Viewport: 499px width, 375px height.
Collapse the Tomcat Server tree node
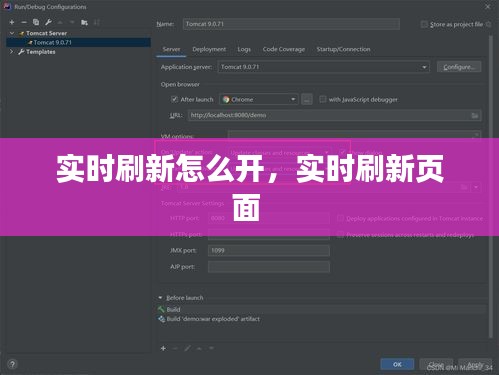(12, 33)
